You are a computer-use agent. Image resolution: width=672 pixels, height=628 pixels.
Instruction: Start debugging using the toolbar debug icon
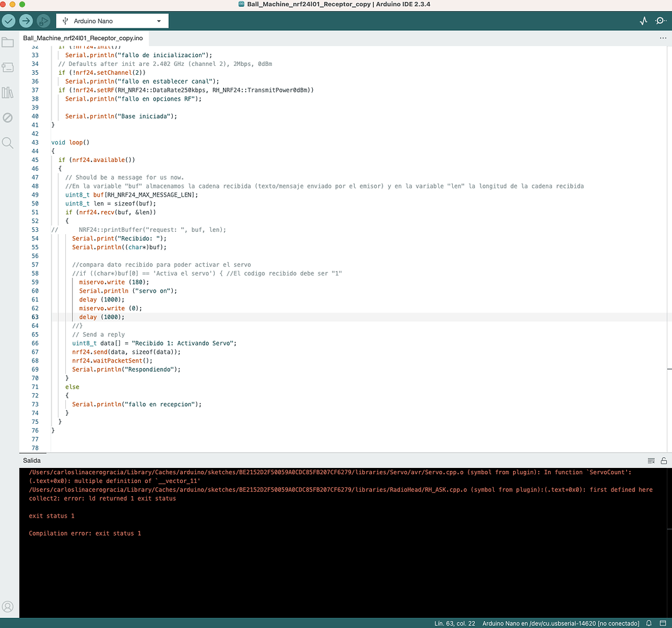(x=43, y=21)
